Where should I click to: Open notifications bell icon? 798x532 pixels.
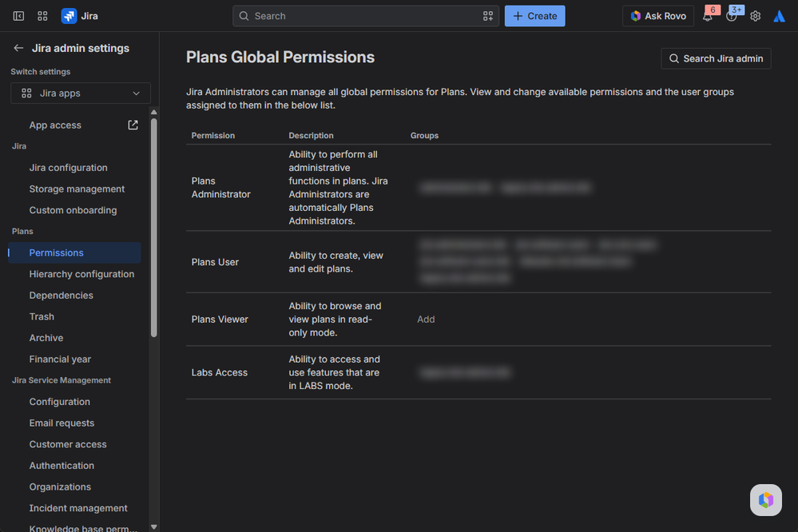pos(707,17)
